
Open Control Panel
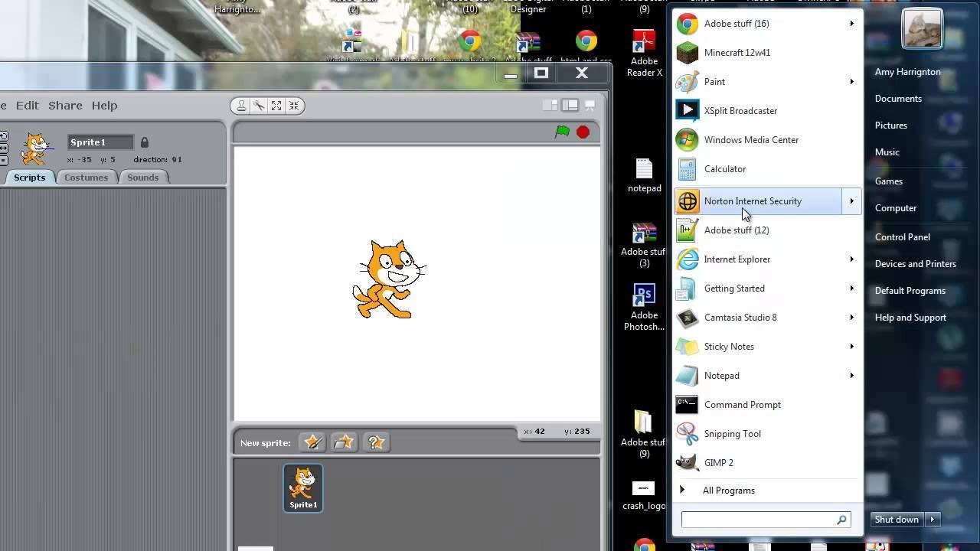[x=903, y=237]
